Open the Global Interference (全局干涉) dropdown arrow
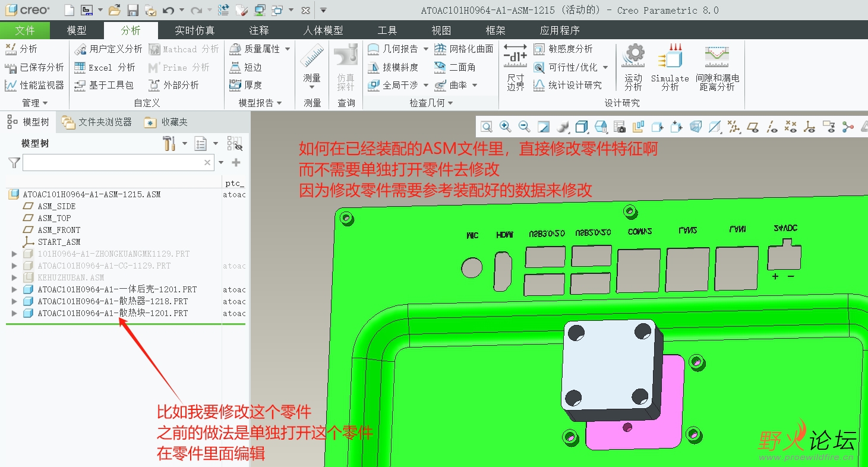The height and width of the screenshot is (467, 868). (426, 85)
